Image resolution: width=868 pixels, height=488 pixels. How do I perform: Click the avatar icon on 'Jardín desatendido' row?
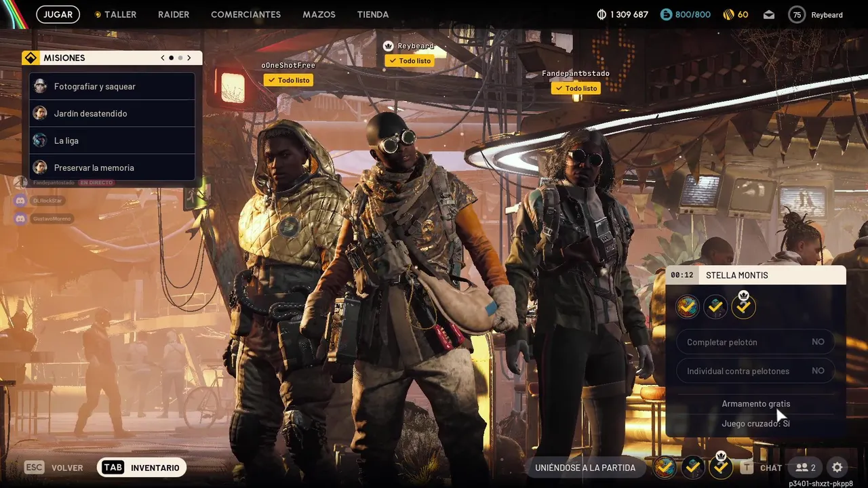click(x=40, y=113)
